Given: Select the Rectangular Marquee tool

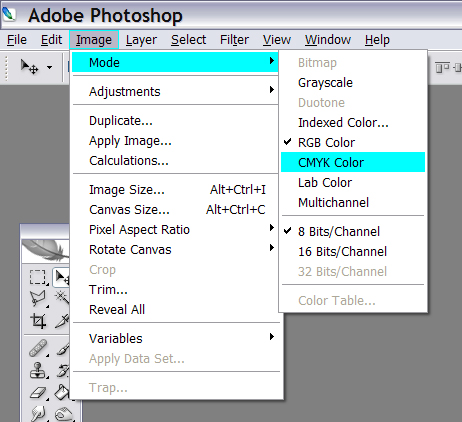Looking at the screenshot, I should [37, 277].
